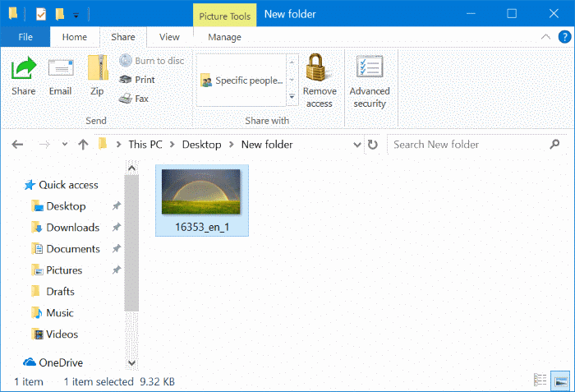Screen dimensions: 575x392
Task: Select the Share ribbon tab
Action: tap(123, 37)
